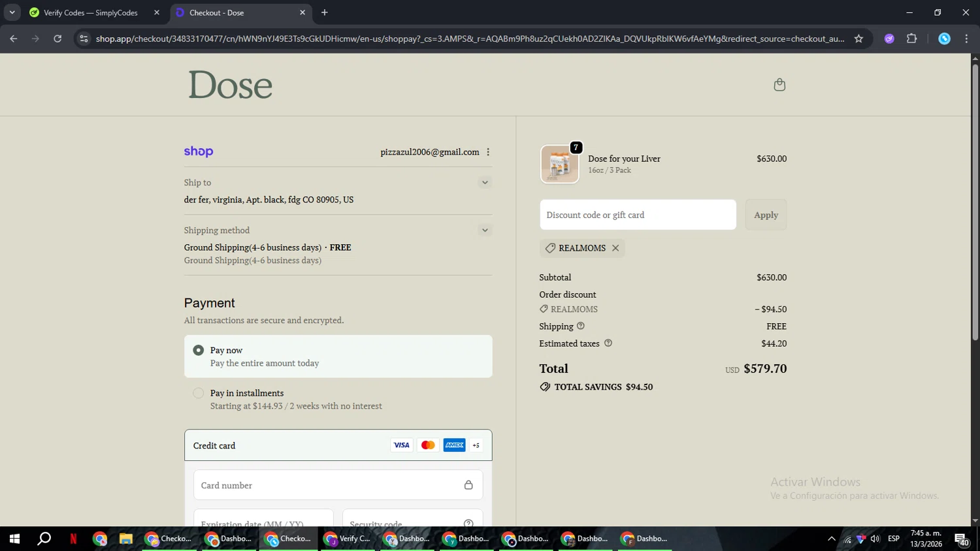
Task: Focus the Card number input field
Action: 327,485
